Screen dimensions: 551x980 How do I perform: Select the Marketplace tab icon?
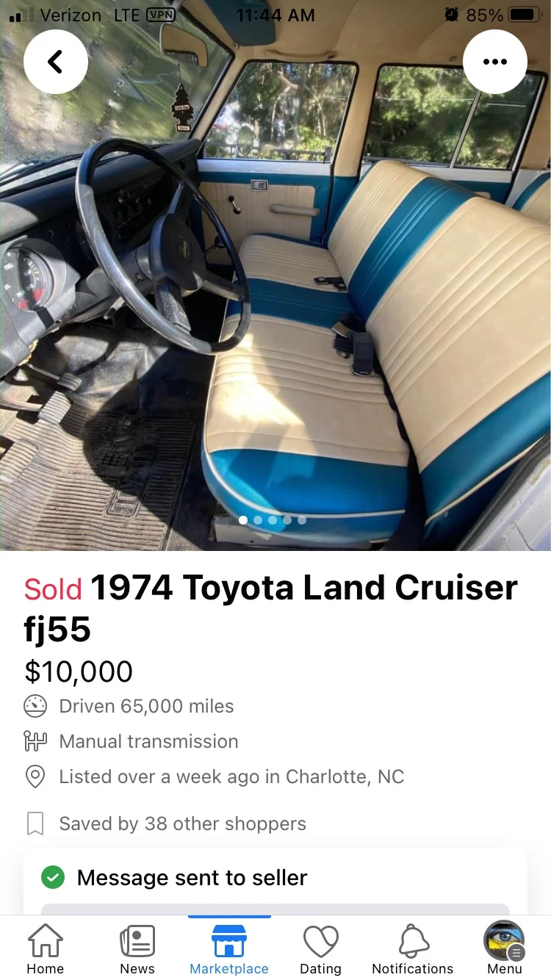pos(229,941)
